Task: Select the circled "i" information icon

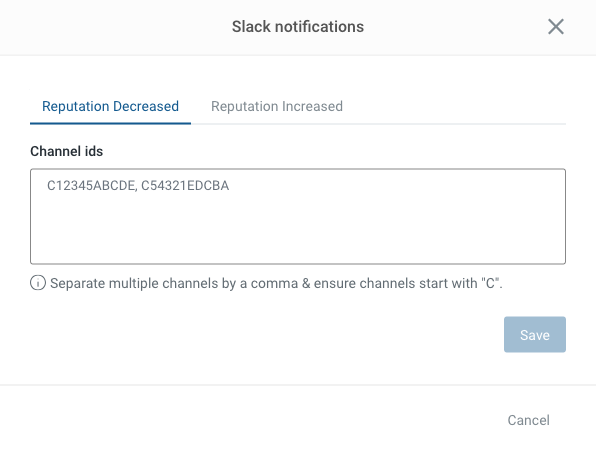Action: 38,283
